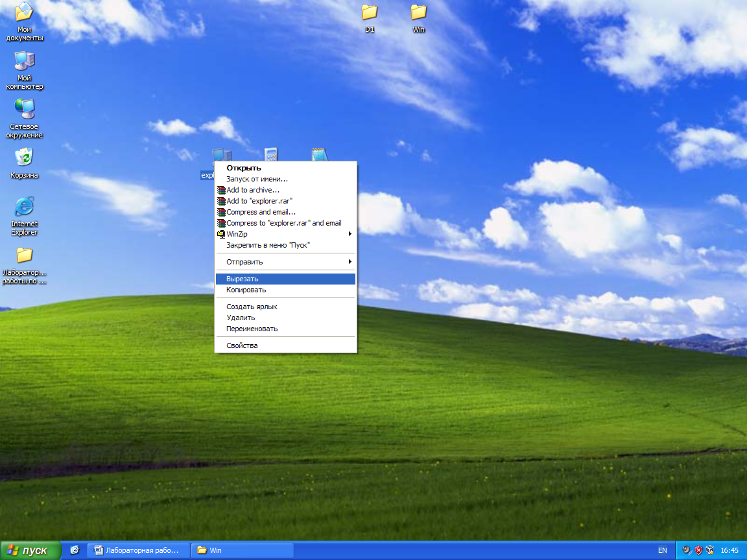Choose Запуск от имени... in the context menu
747x560 pixels.
pos(285,179)
